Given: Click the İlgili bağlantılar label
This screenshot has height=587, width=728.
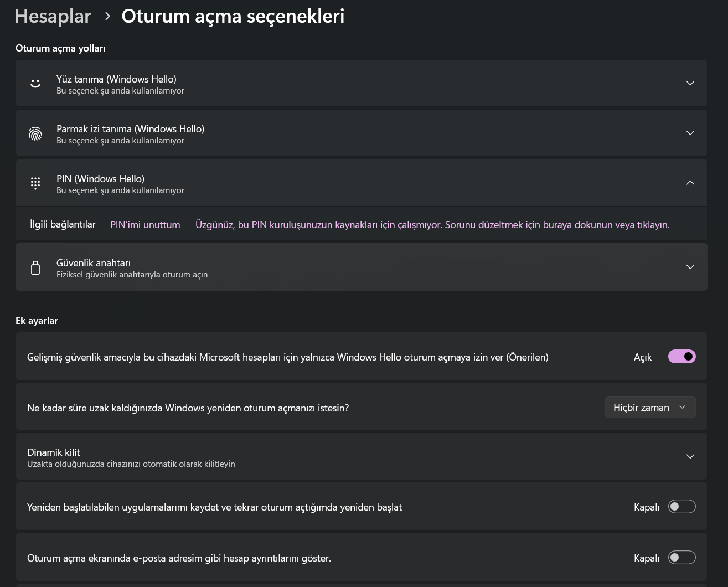Looking at the screenshot, I should (63, 224).
